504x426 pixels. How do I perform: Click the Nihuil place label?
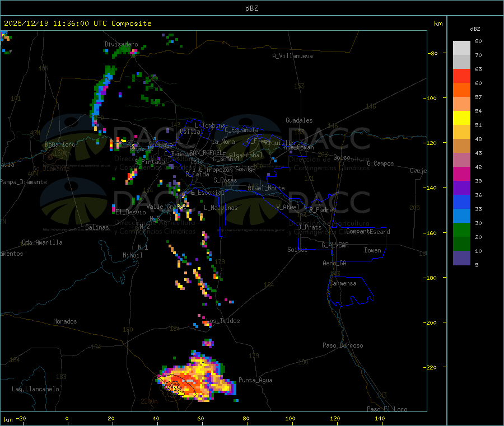(132, 255)
